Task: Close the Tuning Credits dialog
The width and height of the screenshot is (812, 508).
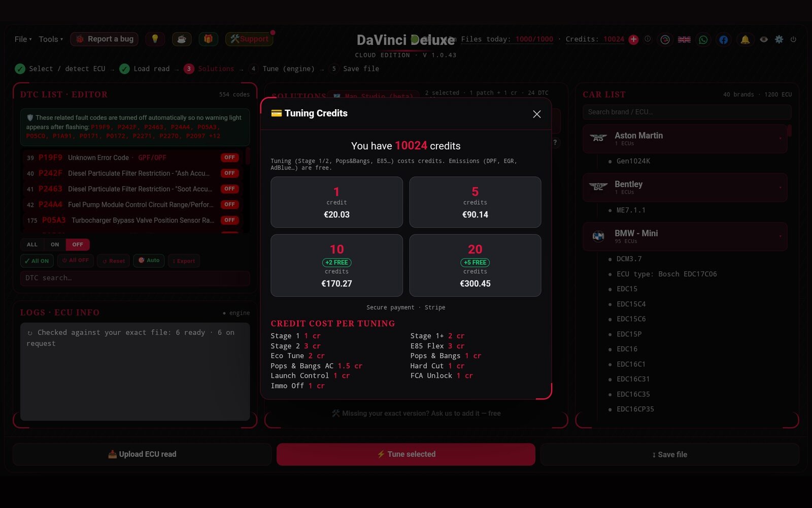Action: click(x=536, y=114)
